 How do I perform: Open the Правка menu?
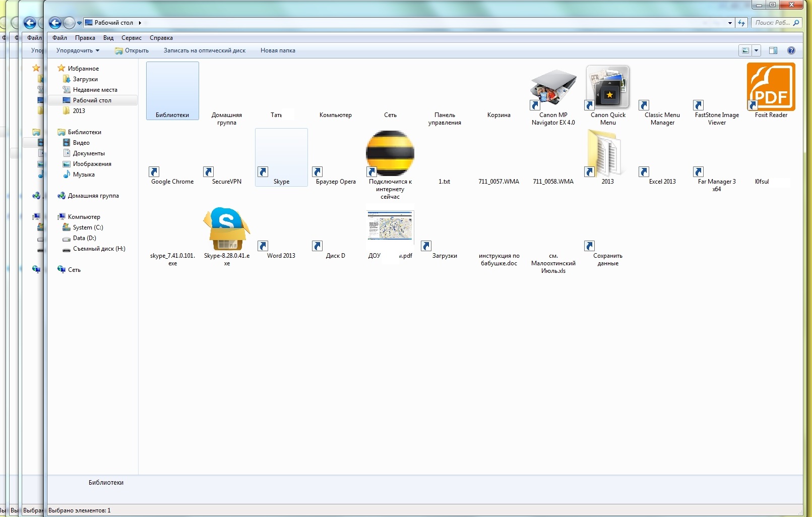coord(85,38)
